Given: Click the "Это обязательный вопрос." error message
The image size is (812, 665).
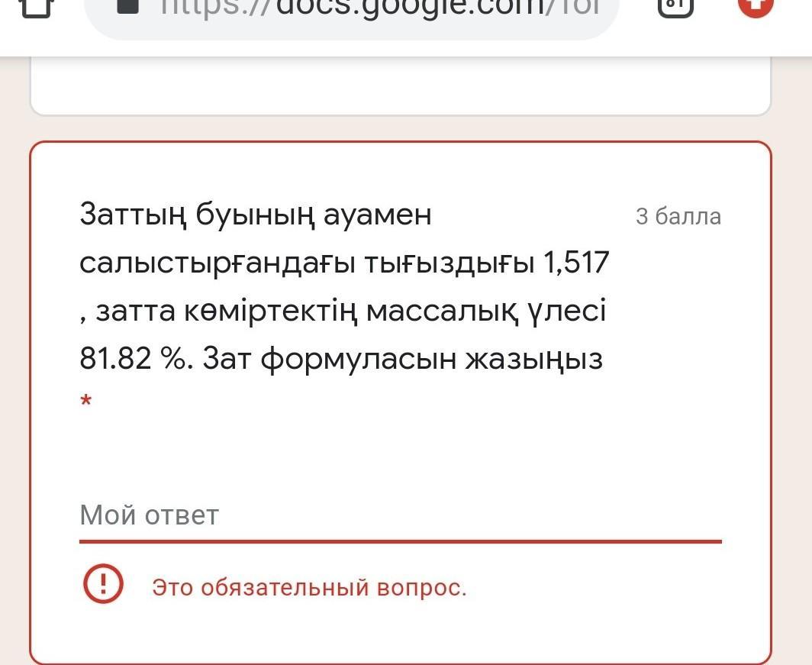Looking at the screenshot, I should coord(309,587).
